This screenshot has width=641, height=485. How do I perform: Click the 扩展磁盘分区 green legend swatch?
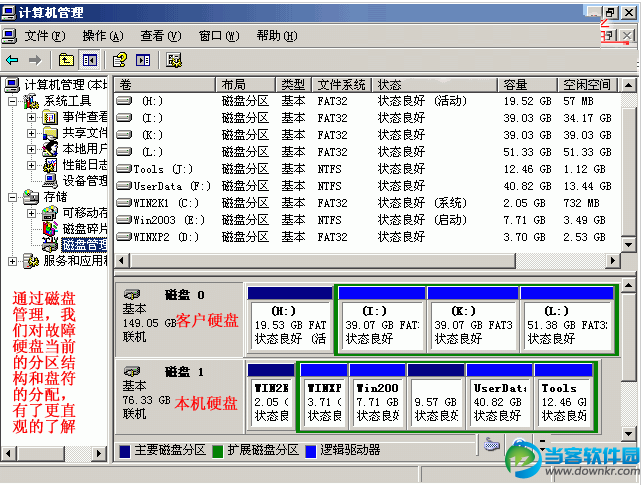218,451
